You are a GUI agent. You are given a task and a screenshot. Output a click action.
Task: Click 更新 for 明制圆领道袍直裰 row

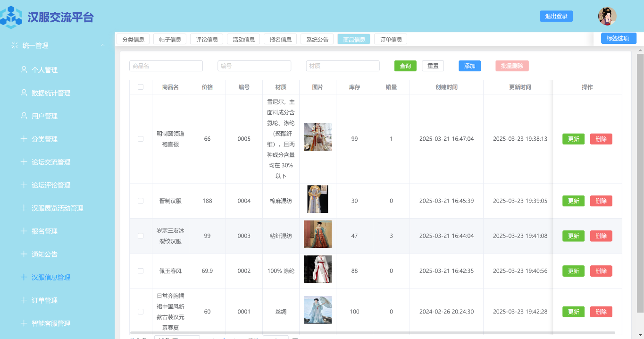[x=573, y=139]
